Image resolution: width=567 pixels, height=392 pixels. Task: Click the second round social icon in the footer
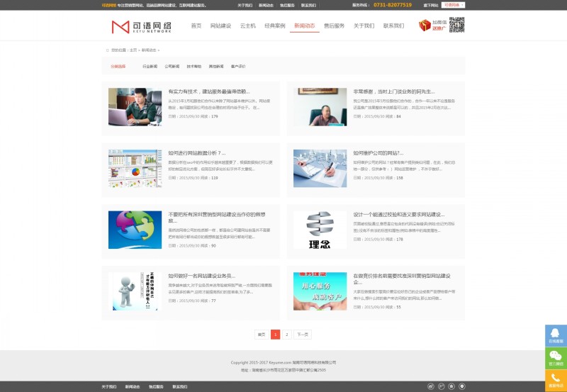pyautogui.click(x=441, y=386)
